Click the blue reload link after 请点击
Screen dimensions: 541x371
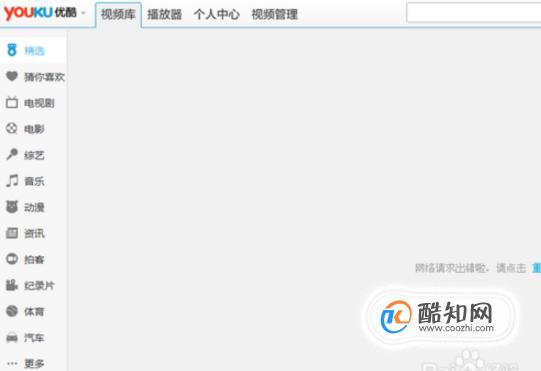point(537,268)
